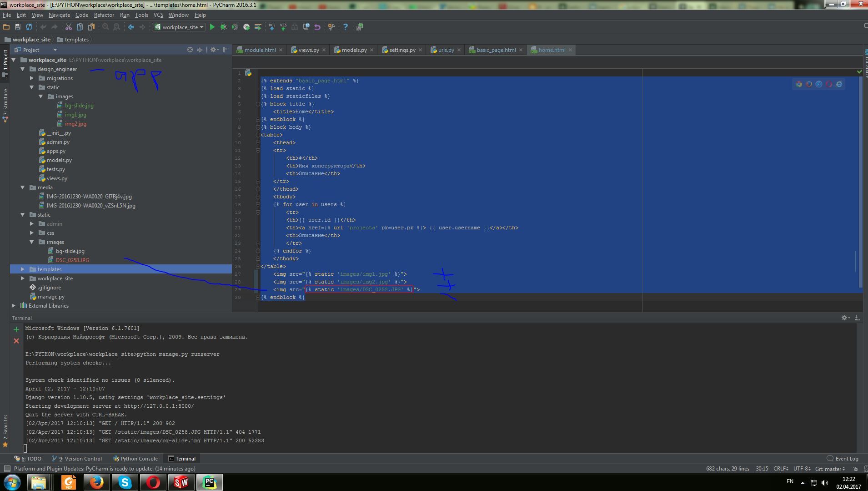Image resolution: width=868 pixels, height=491 pixels.
Task: Change line separator CRLF in status bar
Action: click(781, 469)
